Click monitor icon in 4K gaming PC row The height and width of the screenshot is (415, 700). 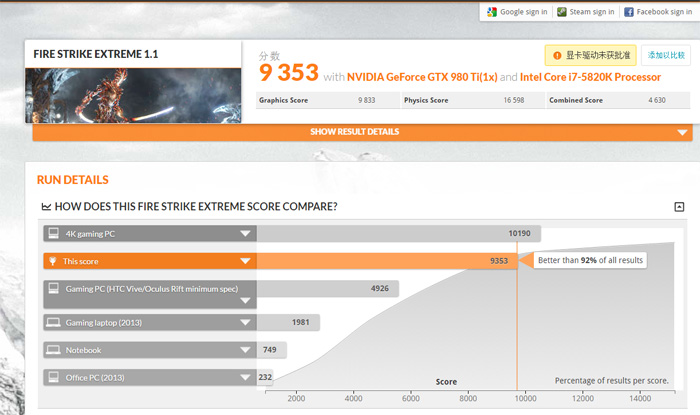pyautogui.click(x=54, y=233)
